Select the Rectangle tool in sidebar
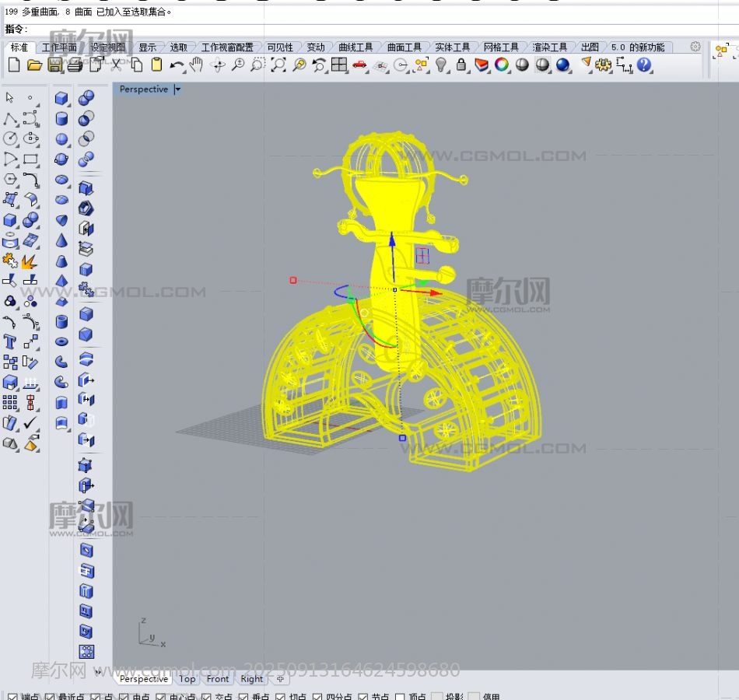The width and height of the screenshot is (739, 700). coord(31,159)
